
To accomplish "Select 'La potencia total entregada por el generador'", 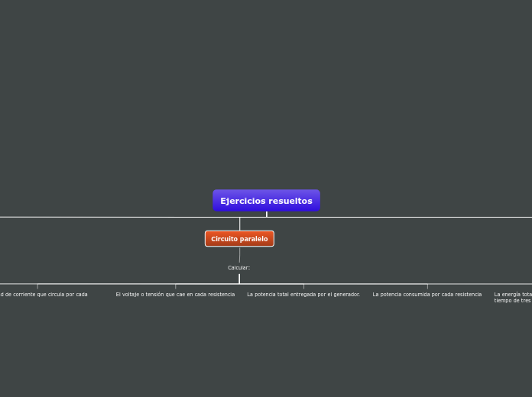I will (303, 294).
